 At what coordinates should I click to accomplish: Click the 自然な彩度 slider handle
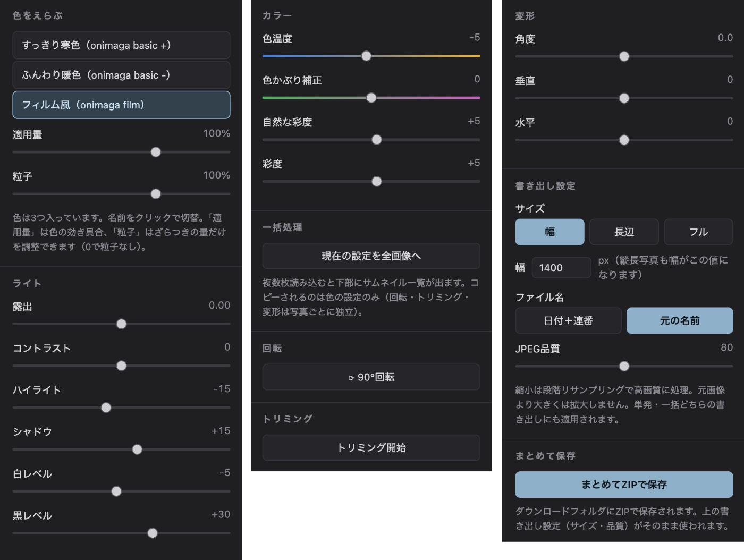377,140
